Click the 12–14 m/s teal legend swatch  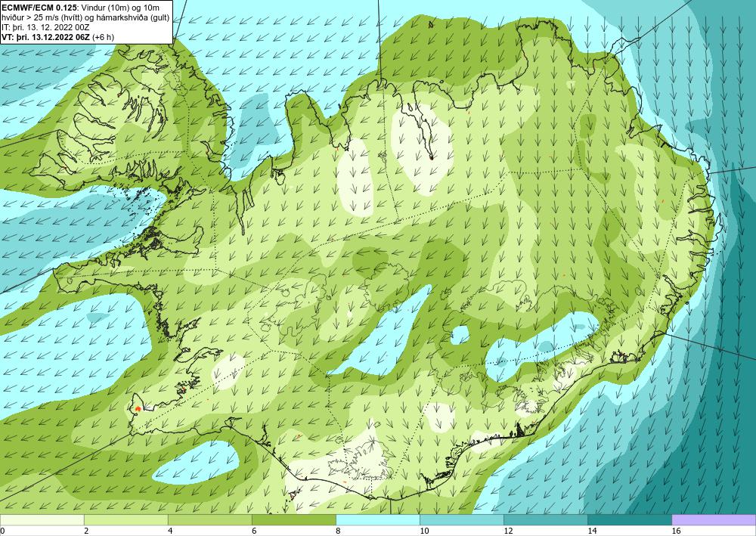(x=545, y=519)
